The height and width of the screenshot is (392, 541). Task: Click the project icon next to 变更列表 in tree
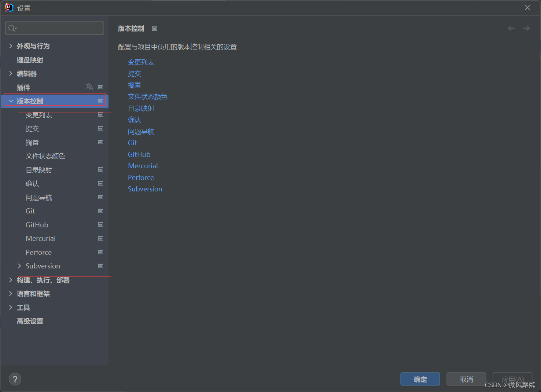tap(100, 115)
